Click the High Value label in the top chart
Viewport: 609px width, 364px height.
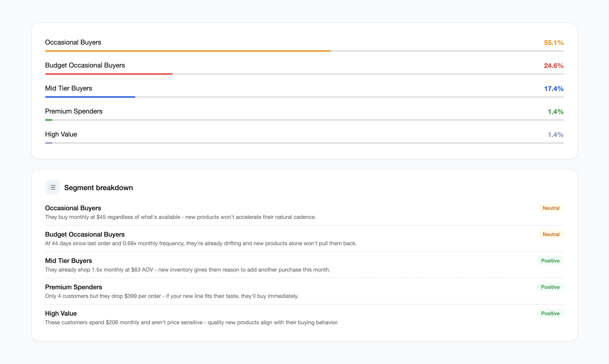point(61,134)
